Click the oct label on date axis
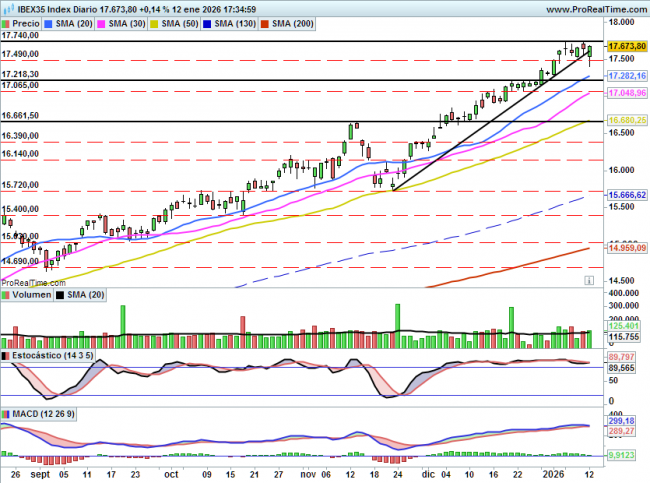650x483 pixels. 171,474
